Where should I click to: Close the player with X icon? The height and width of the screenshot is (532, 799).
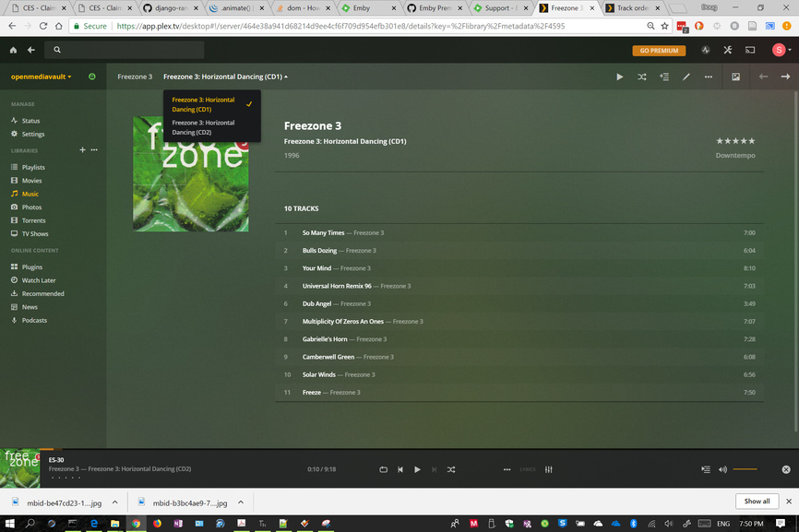(786, 469)
